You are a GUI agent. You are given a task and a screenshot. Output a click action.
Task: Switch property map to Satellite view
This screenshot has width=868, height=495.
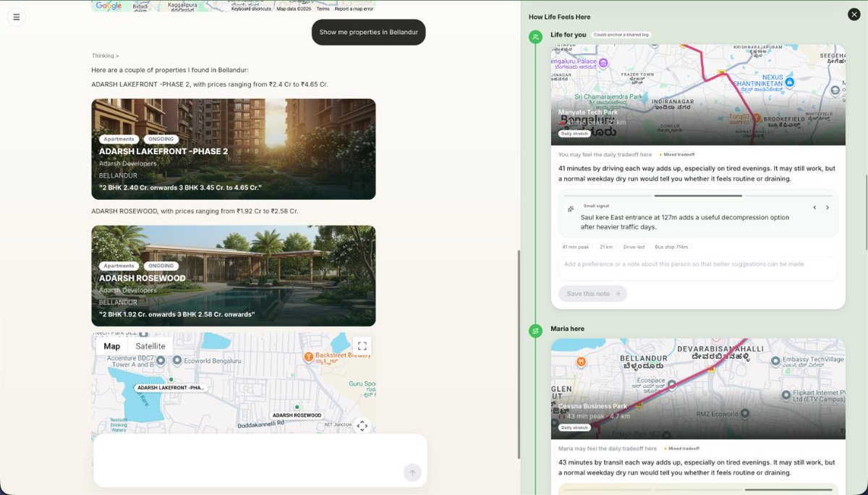point(150,346)
